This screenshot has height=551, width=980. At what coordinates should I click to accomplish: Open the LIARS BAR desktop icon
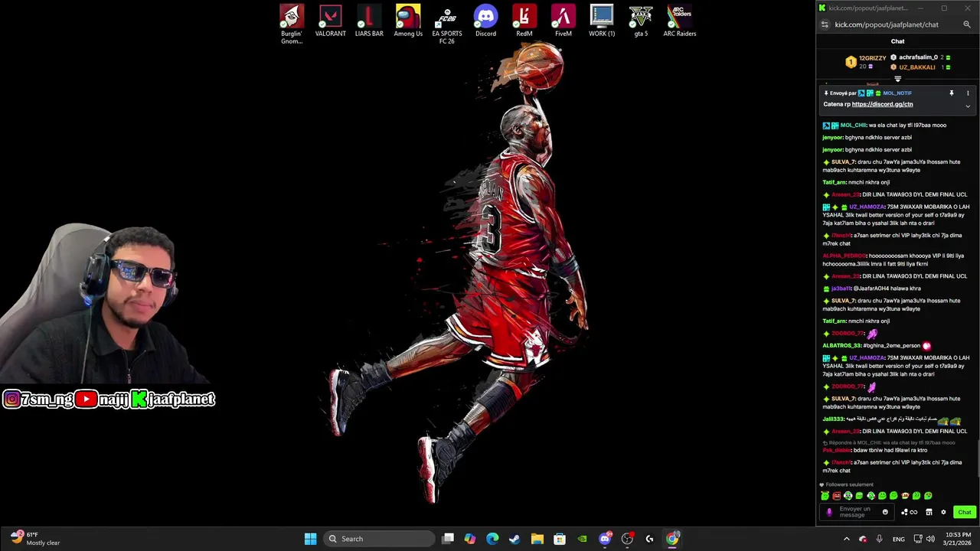(x=369, y=21)
